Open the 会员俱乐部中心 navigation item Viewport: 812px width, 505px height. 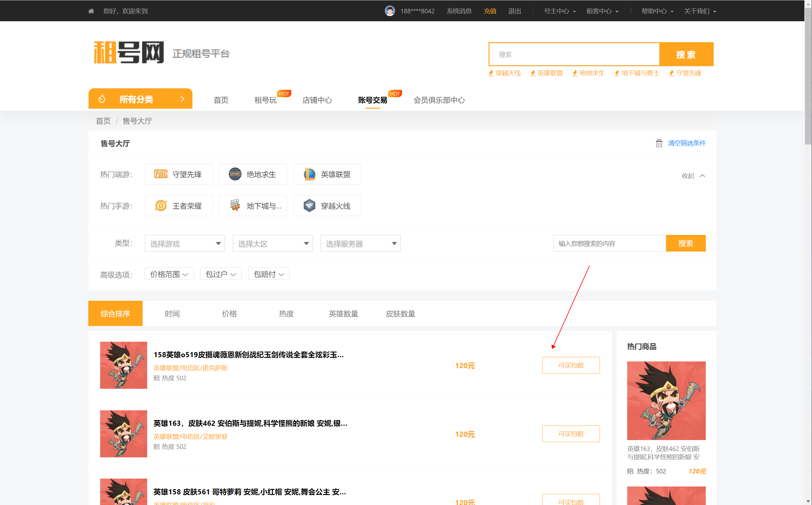(x=439, y=100)
